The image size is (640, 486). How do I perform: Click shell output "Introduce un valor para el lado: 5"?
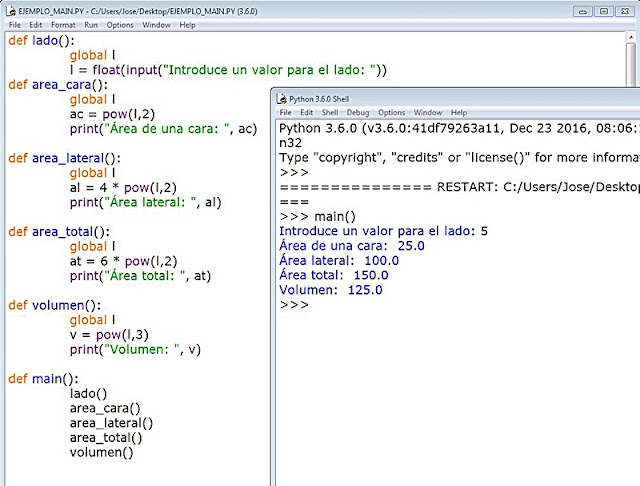click(383, 231)
